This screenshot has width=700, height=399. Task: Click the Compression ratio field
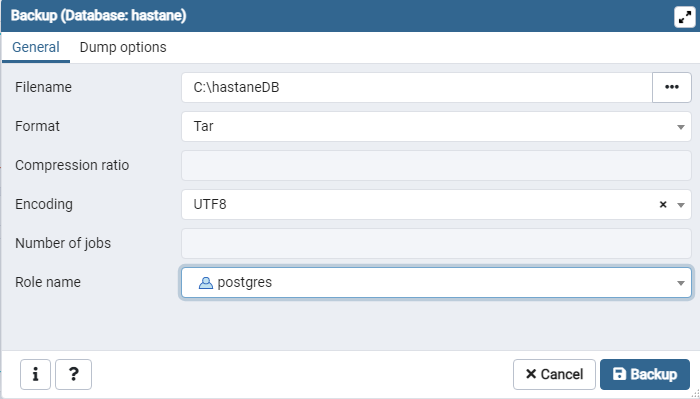(436, 166)
